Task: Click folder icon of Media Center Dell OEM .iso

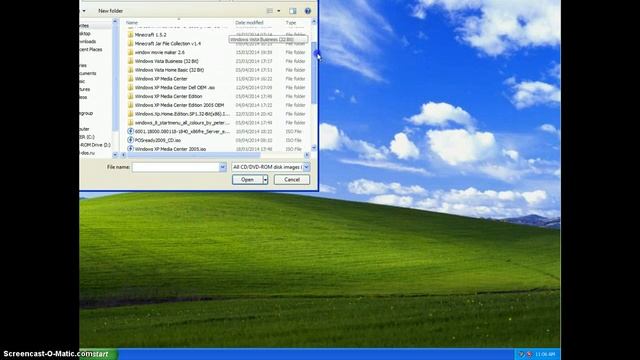Action: 131,87
